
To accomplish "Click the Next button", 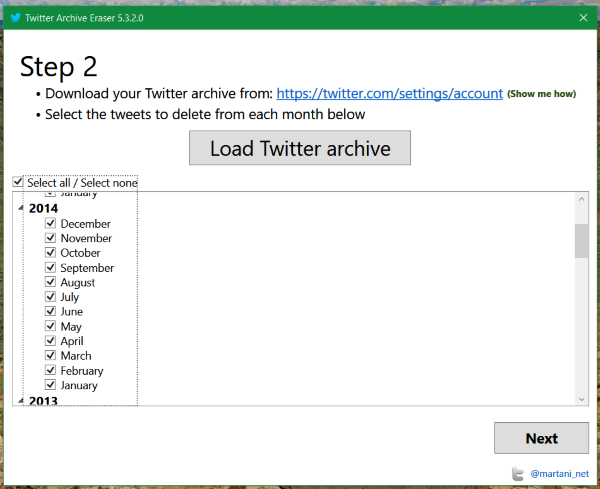I will tap(541, 438).
